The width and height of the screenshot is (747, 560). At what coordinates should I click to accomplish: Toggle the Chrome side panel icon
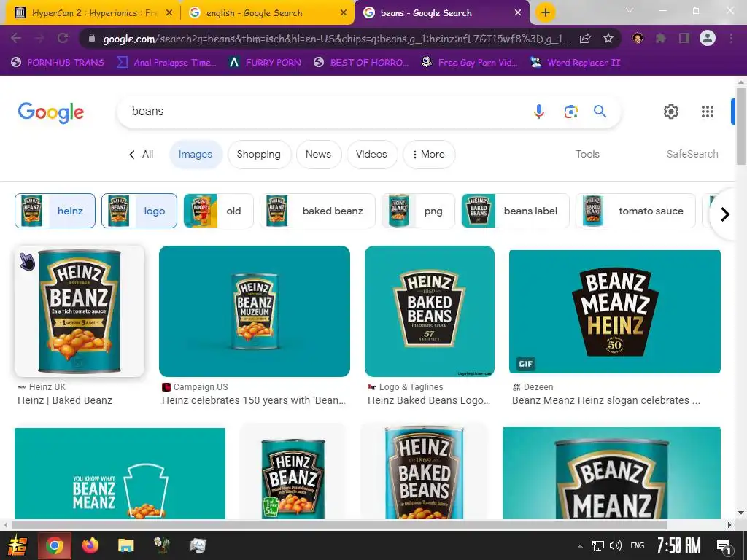click(x=684, y=38)
